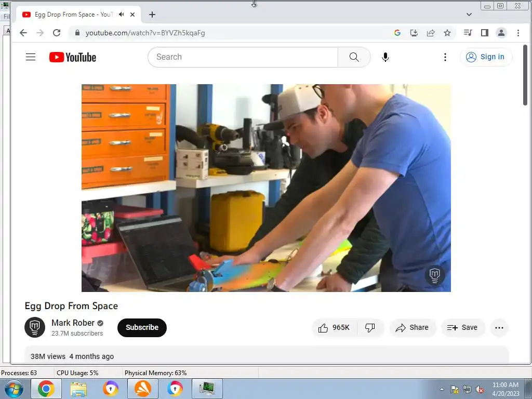Screen dimensions: 532x399
Task: Click the magnifying glass search button
Action: point(354,57)
